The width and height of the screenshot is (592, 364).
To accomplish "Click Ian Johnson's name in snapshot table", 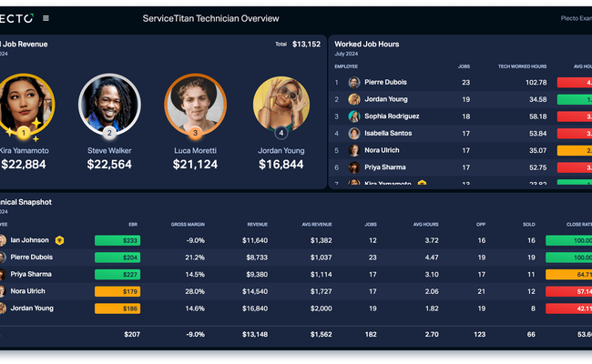I will pyautogui.click(x=29, y=240).
